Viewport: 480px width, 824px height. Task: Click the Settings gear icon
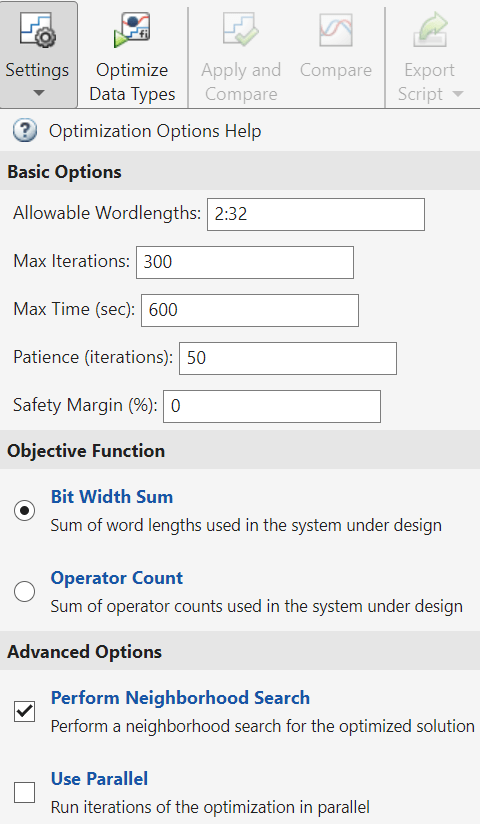pyautogui.click(x=37, y=30)
